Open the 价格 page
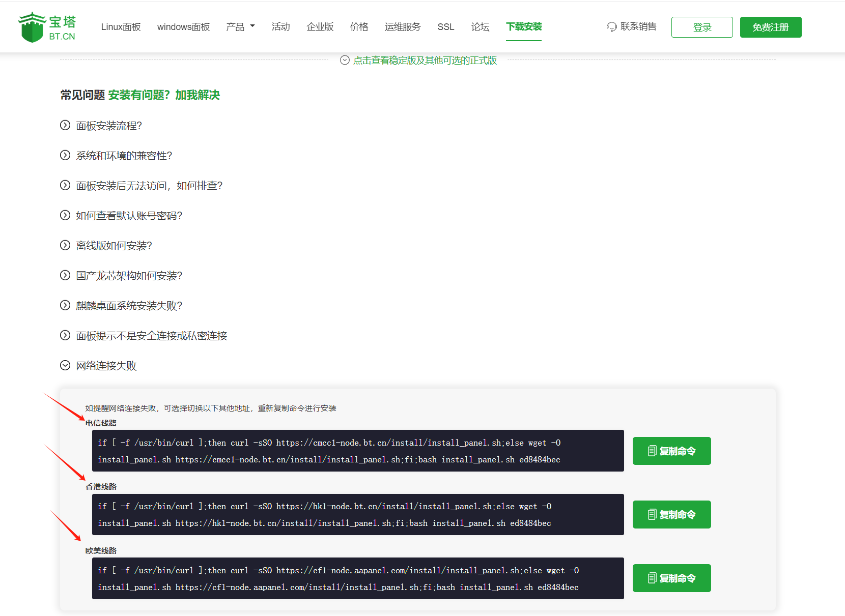 coord(359,27)
